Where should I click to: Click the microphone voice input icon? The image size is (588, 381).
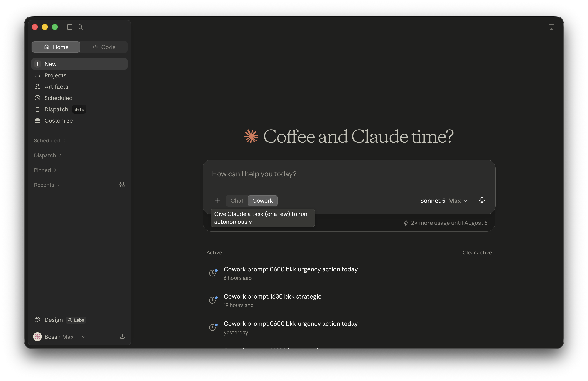[x=482, y=201]
